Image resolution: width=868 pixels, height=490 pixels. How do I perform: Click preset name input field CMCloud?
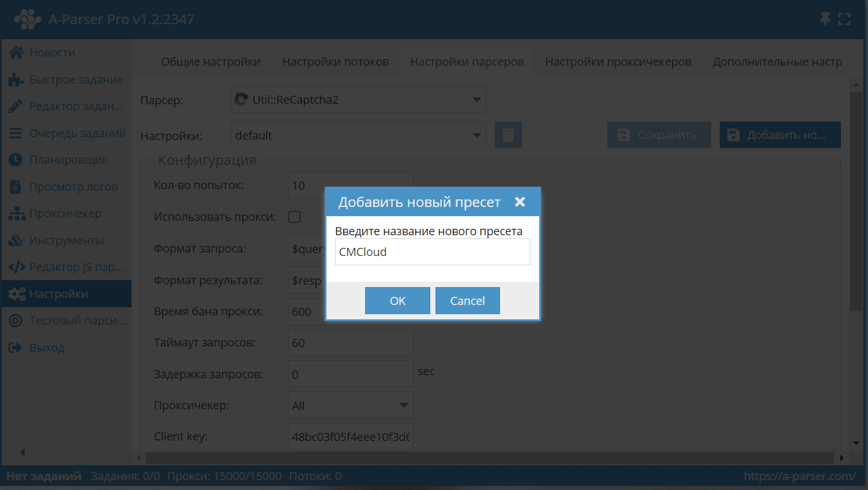(x=433, y=252)
